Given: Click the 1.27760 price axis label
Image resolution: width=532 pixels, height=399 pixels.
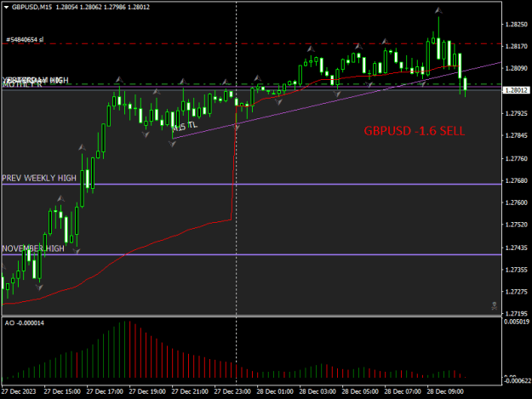Looking at the screenshot, I should pyautogui.click(x=517, y=158).
